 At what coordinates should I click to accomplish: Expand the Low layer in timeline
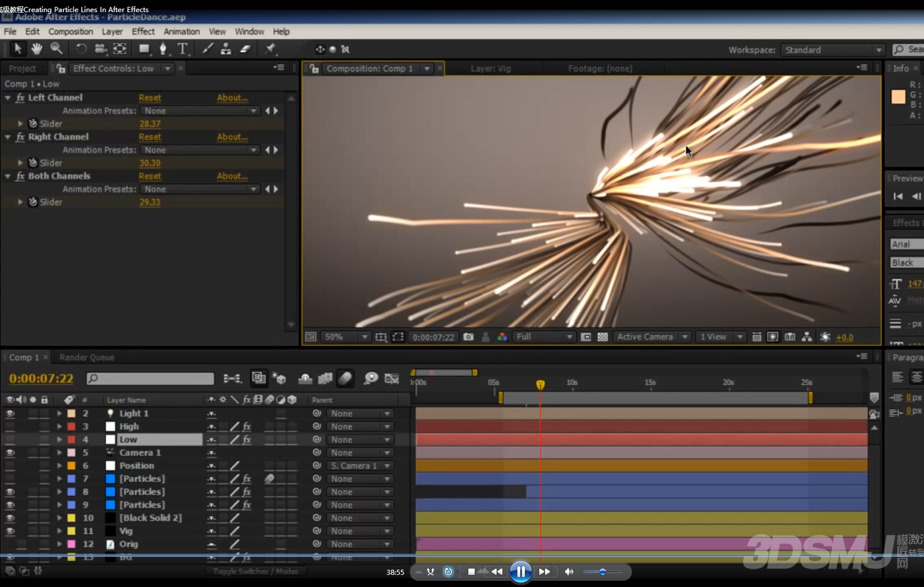[59, 440]
